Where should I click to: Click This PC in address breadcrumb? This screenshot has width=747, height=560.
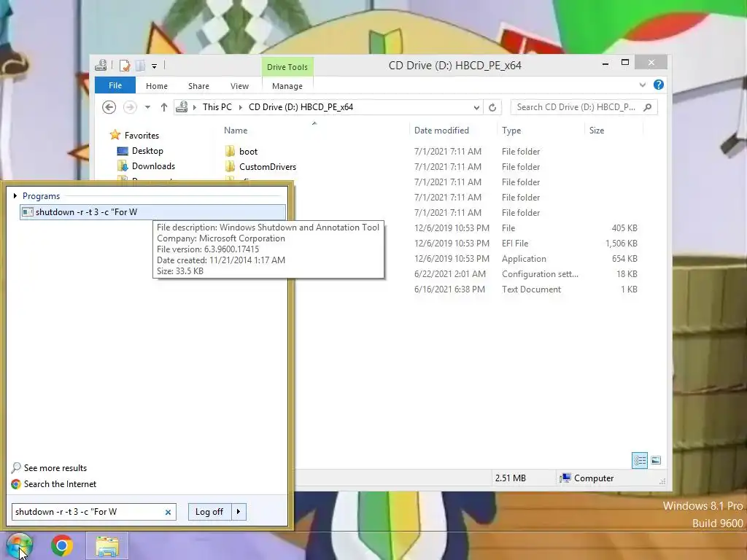(217, 107)
